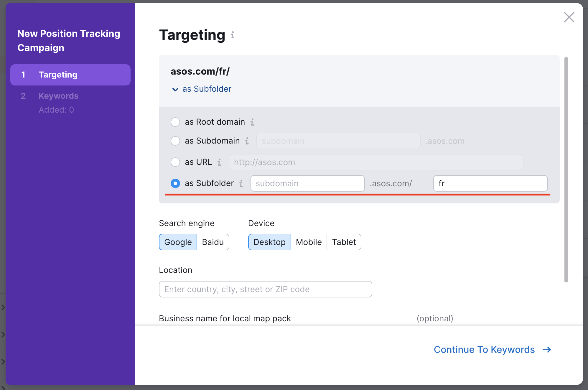
Task: Choose Baidu as search engine
Action: pos(213,242)
